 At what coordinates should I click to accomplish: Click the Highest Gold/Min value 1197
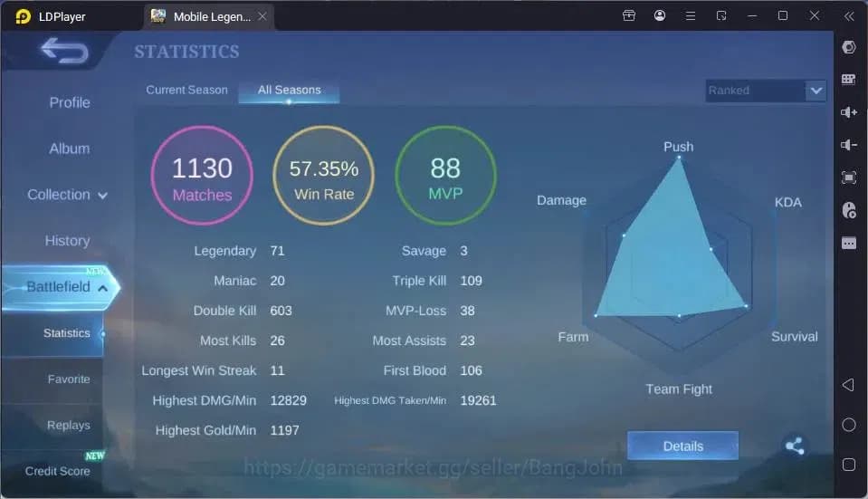pos(284,430)
